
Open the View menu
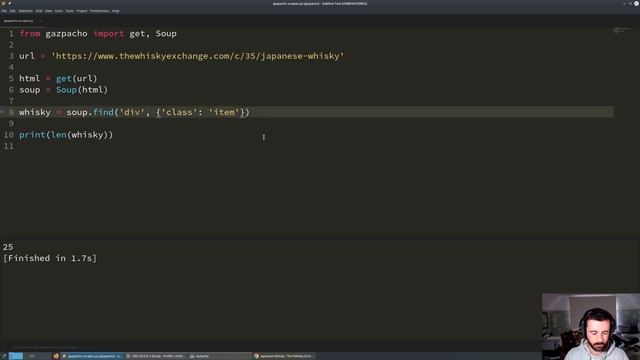click(49, 11)
